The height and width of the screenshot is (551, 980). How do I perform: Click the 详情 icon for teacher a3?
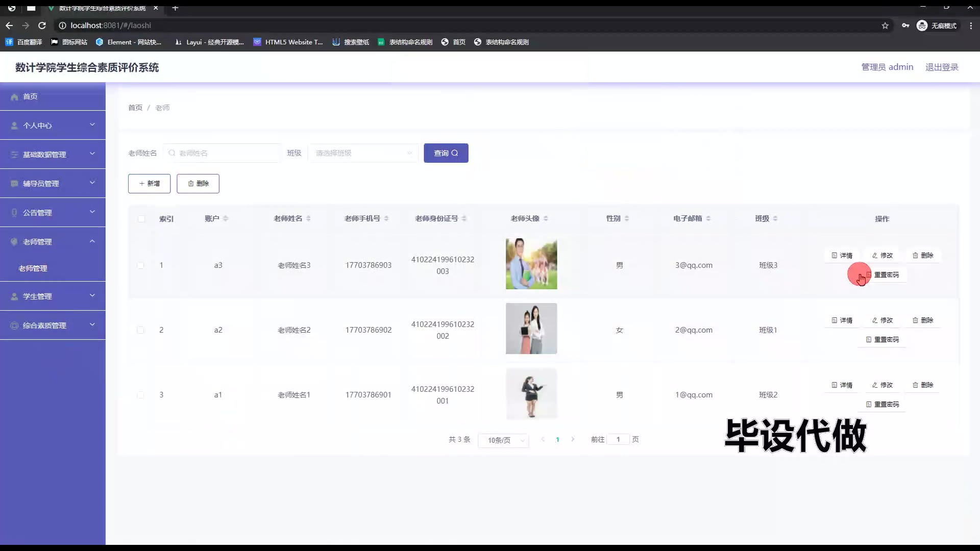click(835, 256)
